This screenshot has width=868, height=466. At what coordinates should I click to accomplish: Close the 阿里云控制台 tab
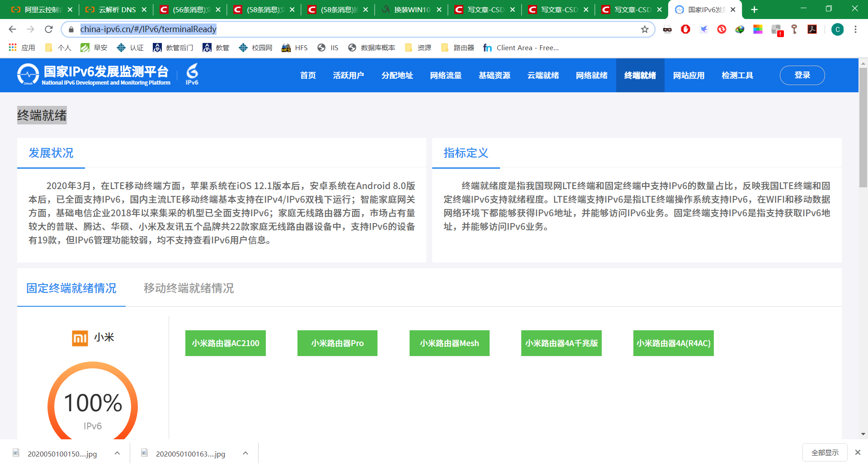pos(70,10)
